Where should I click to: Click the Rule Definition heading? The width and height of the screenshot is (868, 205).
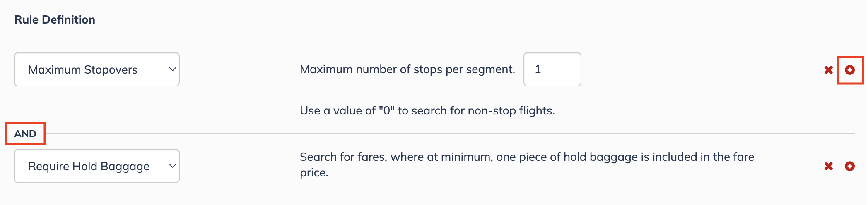point(55,19)
